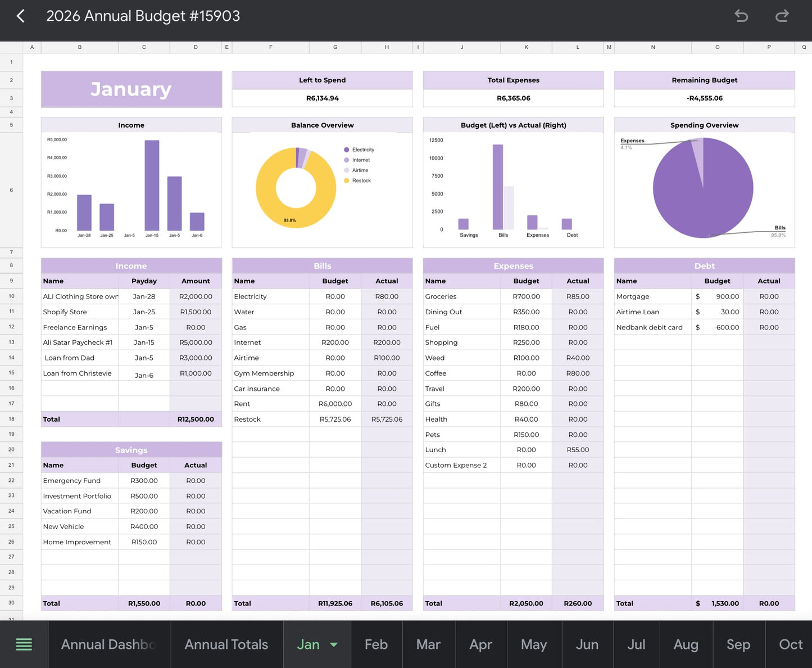812x668 pixels.
Task: Select row 10 header
Action: pos(11,296)
